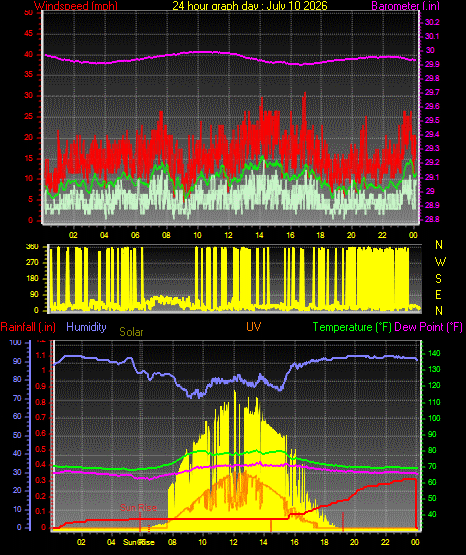Image resolution: width=466 pixels, height=555 pixels.
Task: Click the '29.9' barometer axis value
Action: (432, 64)
